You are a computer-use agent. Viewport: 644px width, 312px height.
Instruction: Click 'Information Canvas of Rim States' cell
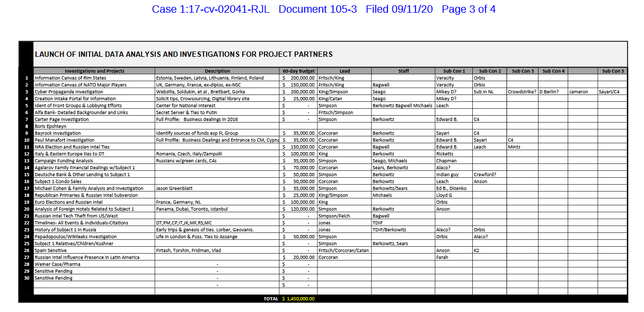[94, 78]
